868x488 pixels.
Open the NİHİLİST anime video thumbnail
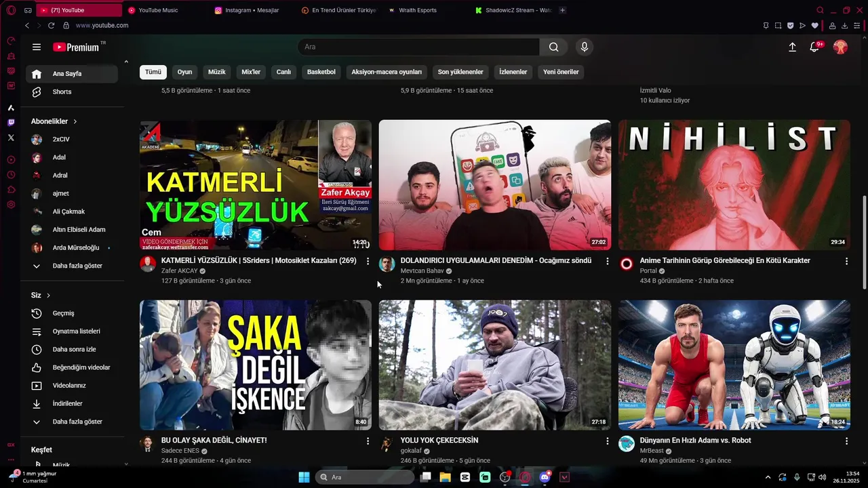[x=734, y=185]
